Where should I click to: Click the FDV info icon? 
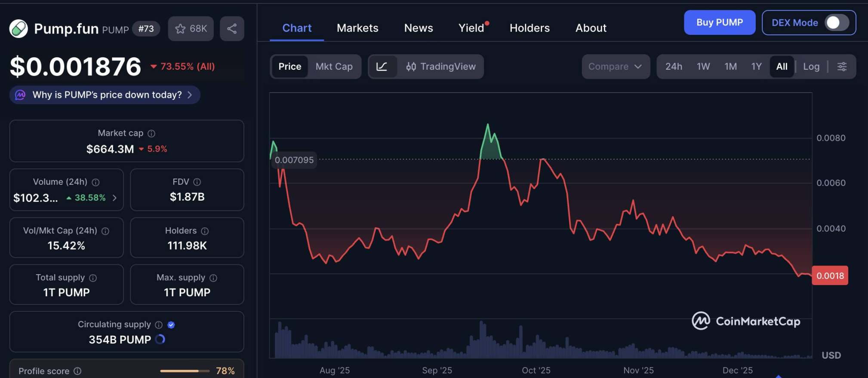tap(197, 182)
